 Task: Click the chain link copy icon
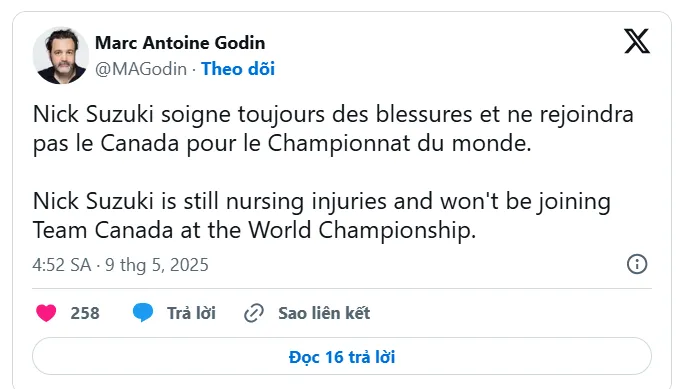[254, 313]
